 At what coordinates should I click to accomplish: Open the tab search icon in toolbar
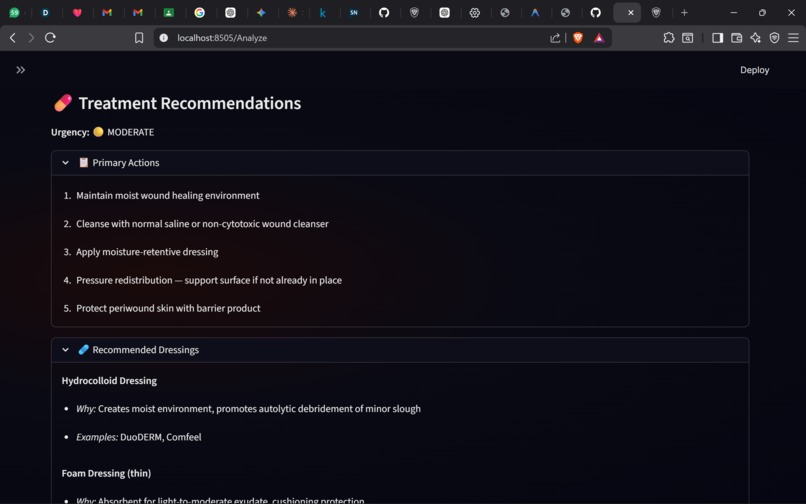tap(688, 38)
